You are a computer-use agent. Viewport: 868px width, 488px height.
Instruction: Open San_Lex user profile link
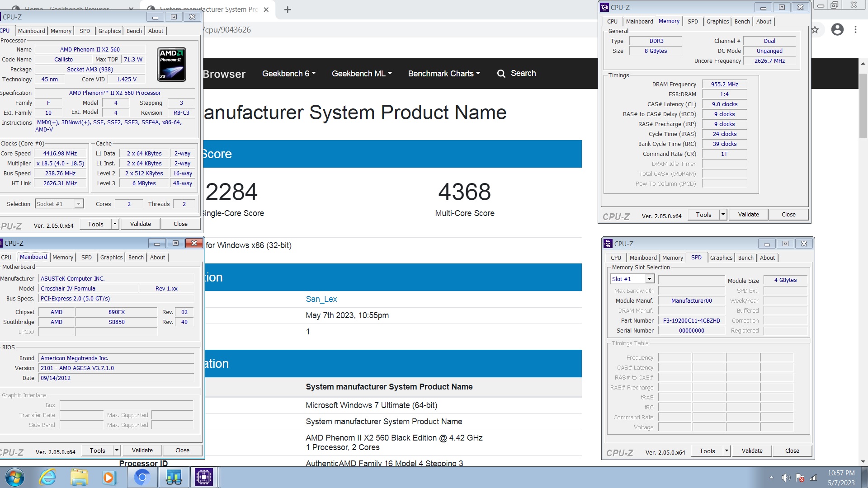321,299
